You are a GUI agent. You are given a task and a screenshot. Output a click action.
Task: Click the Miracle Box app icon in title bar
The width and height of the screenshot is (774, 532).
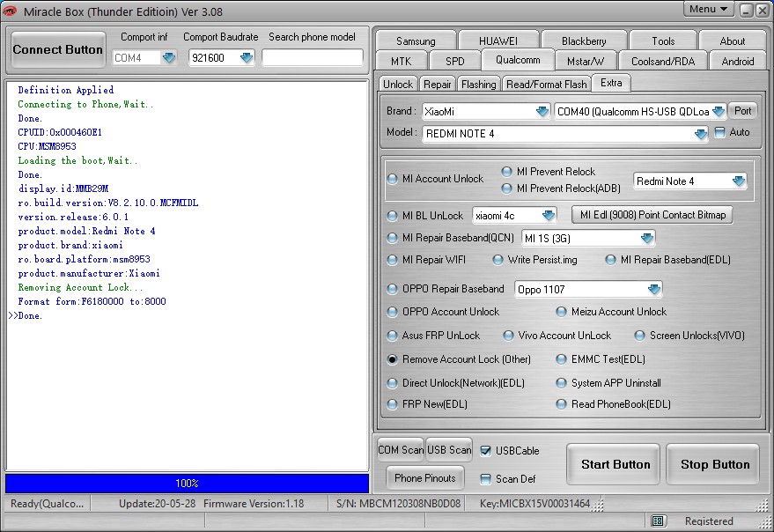(x=10, y=11)
